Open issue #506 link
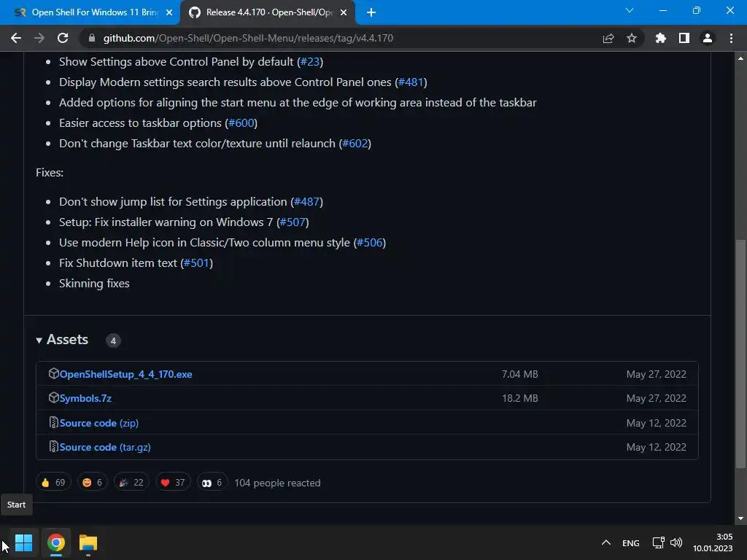747x560 pixels. tap(370, 243)
